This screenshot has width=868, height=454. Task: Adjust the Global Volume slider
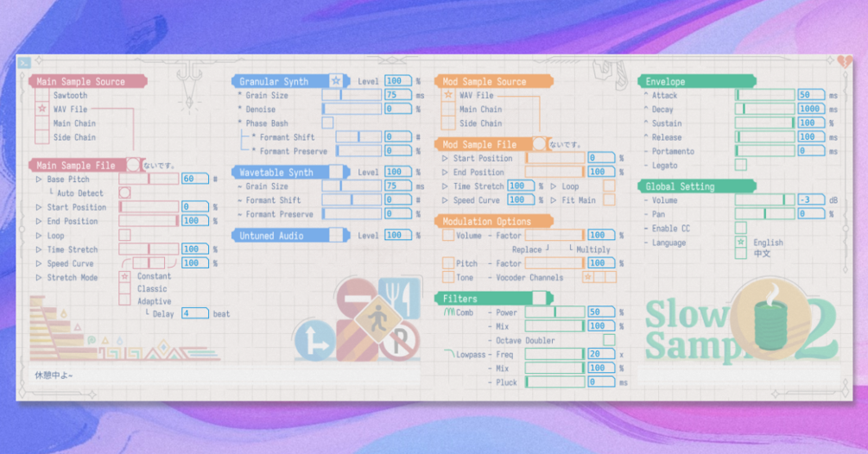(765, 199)
